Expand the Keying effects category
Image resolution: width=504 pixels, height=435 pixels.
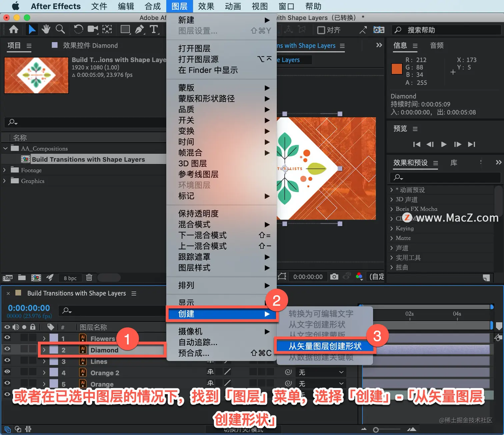point(392,228)
